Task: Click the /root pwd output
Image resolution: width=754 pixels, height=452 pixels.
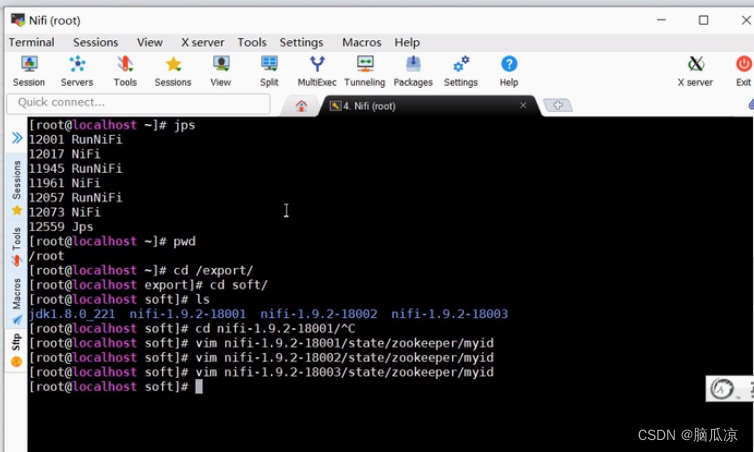Action: [x=46, y=256]
